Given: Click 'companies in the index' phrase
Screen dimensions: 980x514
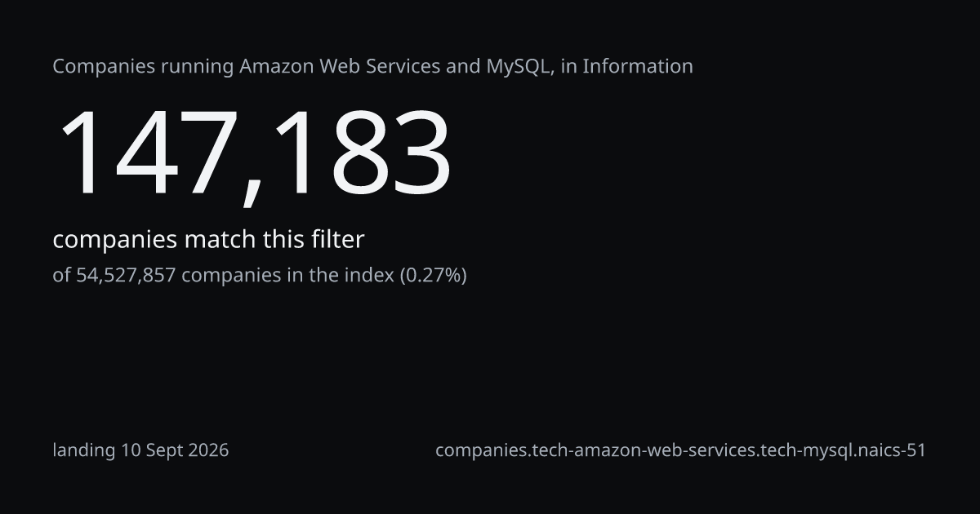Looking at the screenshot, I should (287, 275).
